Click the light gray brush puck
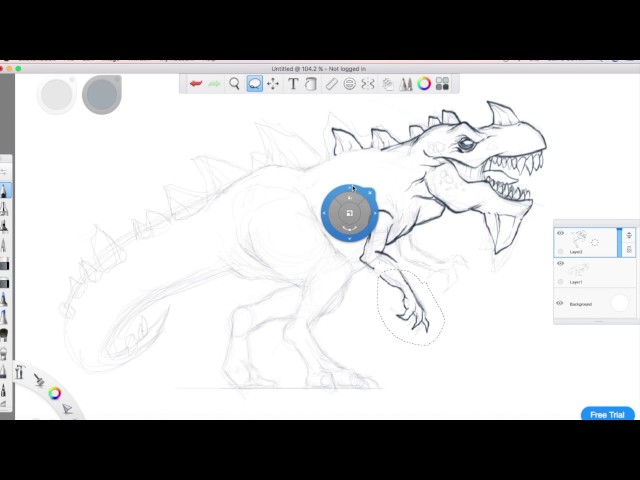640x480 pixels. [57, 95]
